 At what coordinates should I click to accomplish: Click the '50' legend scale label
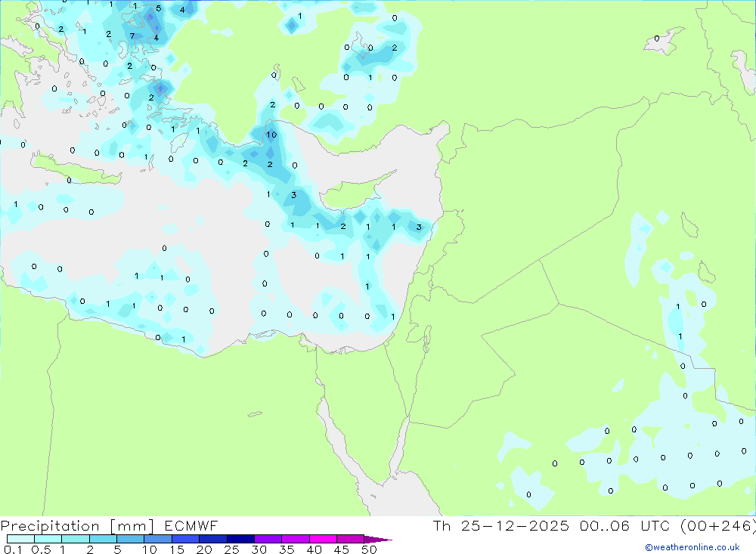click(x=369, y=549)
